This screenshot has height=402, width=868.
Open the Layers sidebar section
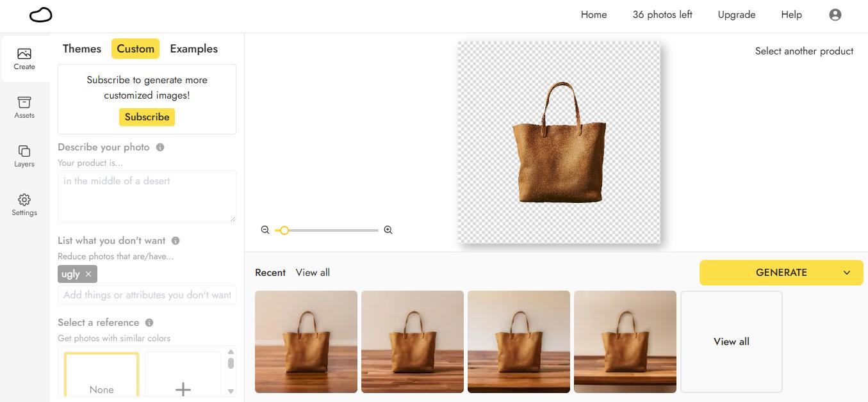(24, 156)
